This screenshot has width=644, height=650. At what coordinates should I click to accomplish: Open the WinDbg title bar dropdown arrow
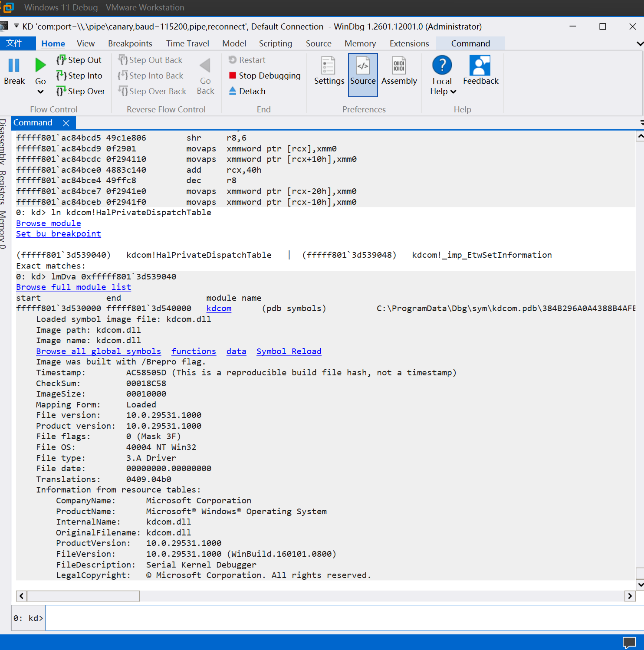pos(16,26)
